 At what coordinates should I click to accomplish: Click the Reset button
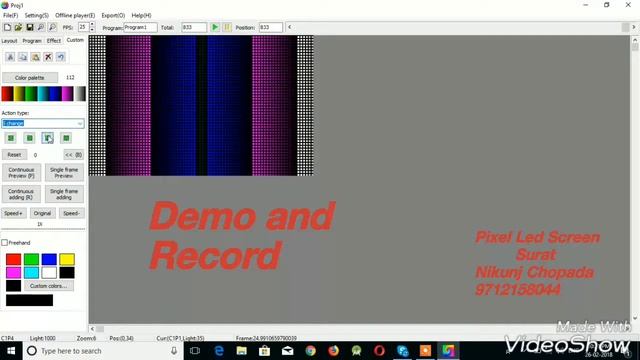[14, 155]
